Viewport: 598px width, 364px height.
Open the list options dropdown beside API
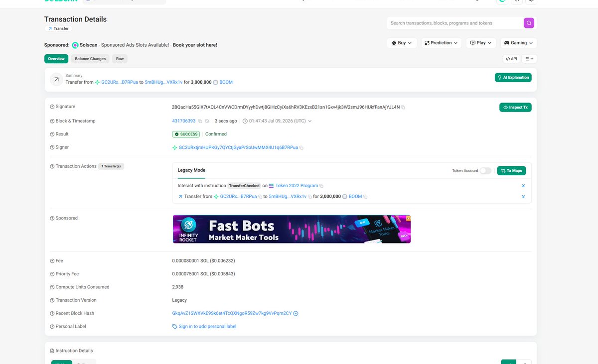click(530, 59)
